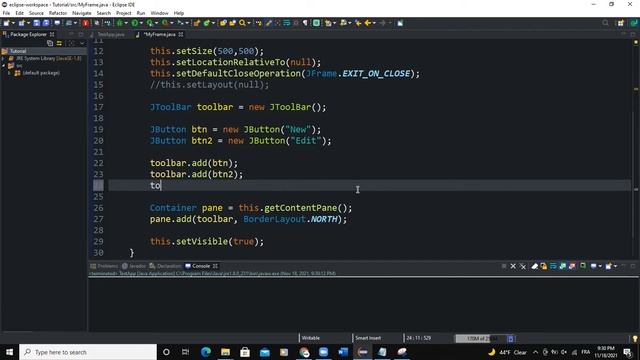Open the Navigate menu

pyautogui.click(x=82, y=13)
